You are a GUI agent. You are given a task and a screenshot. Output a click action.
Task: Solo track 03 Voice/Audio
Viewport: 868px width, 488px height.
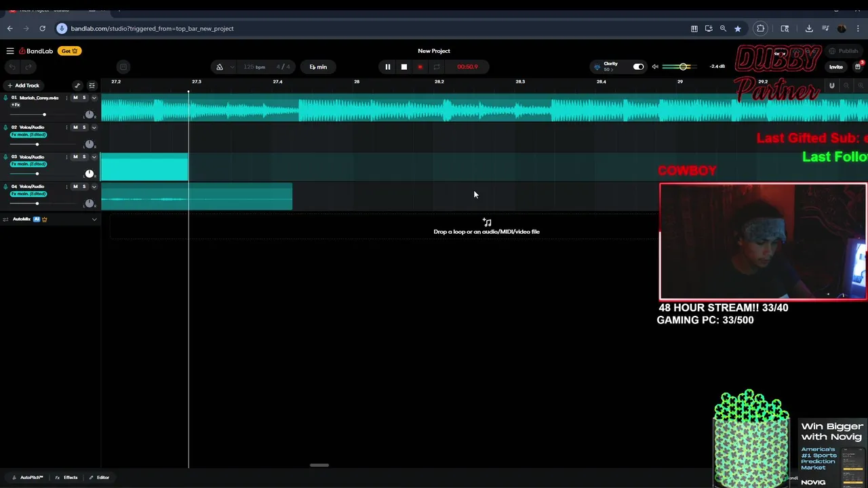(x=84, y=157)
